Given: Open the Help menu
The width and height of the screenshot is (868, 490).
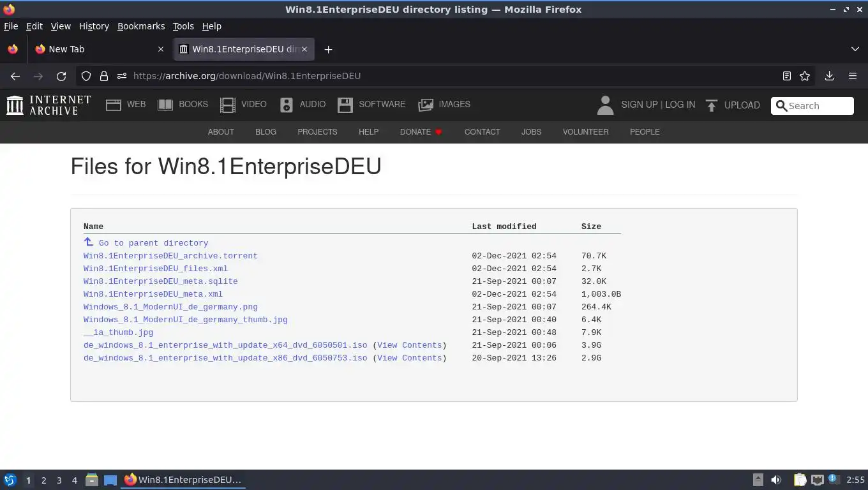Looking at the screenshot, I should pos(212,26).
